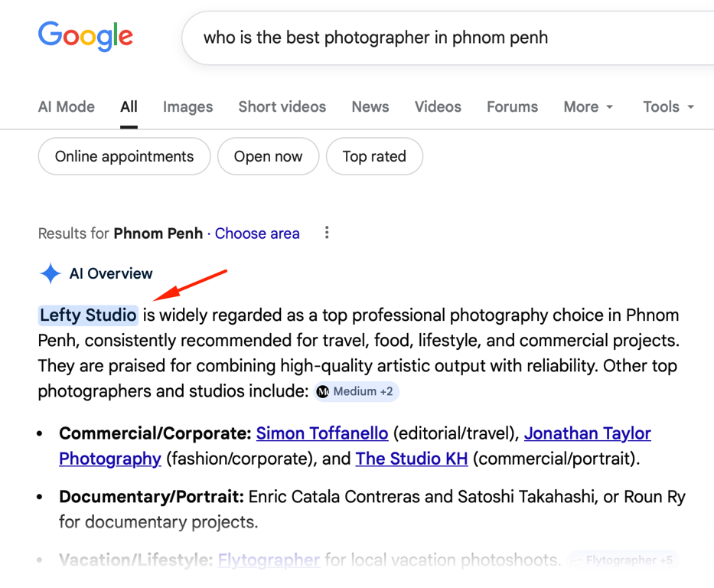Image resolution: width=714 pixels, height=588 pixels.
Task: Switch to the AI Mode tab
Action: [67, 107]
